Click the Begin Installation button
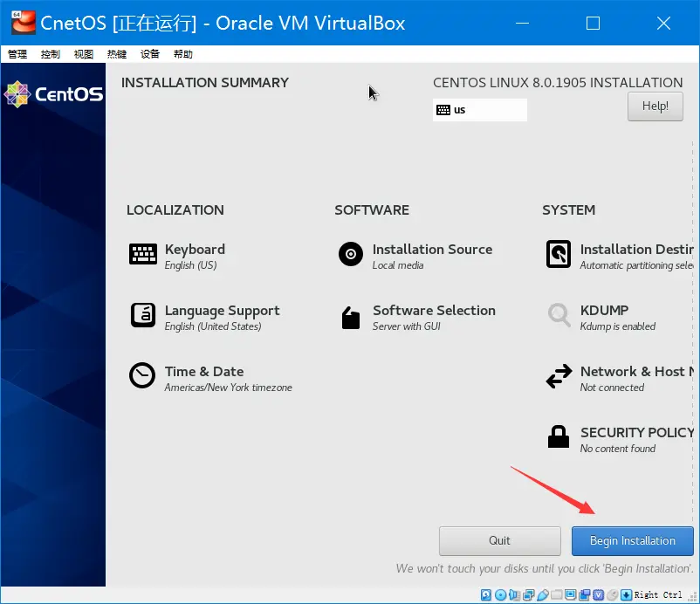 pyautogui.click(x=633, y=540)
